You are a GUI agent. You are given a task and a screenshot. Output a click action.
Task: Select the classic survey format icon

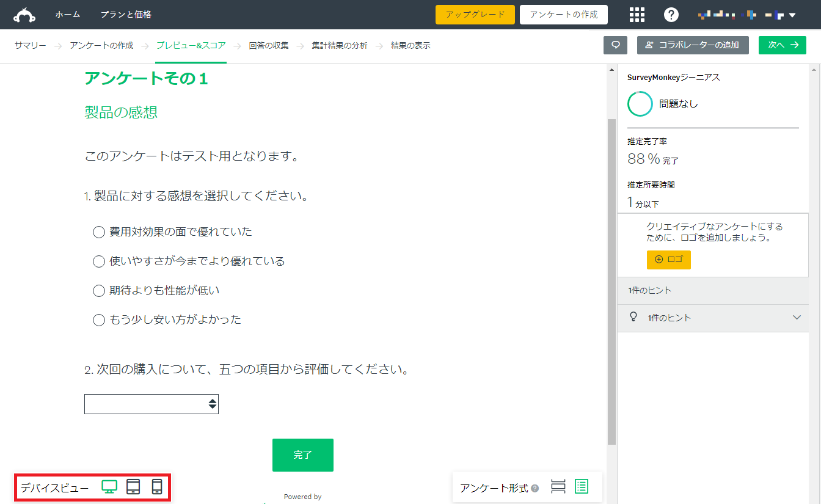tap(581, 486)
